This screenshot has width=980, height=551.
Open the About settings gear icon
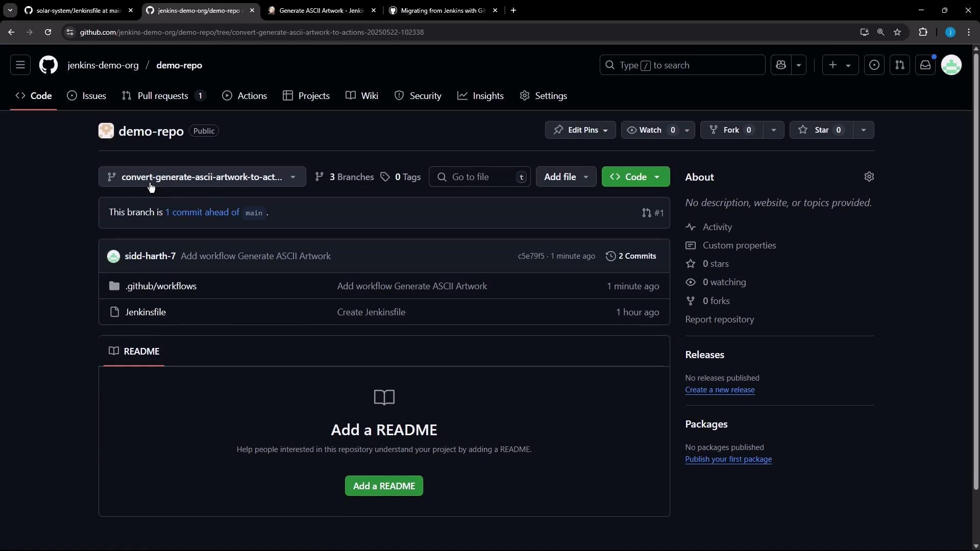(869, 177)
